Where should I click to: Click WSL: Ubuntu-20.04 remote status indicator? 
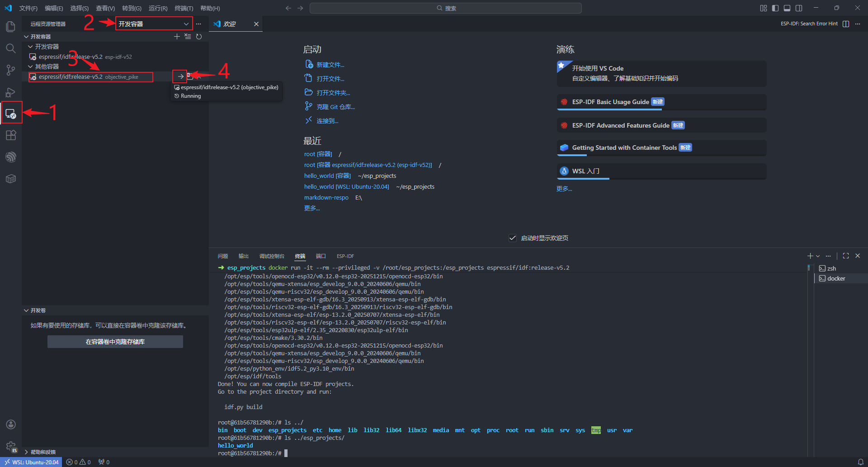(32, 462)
